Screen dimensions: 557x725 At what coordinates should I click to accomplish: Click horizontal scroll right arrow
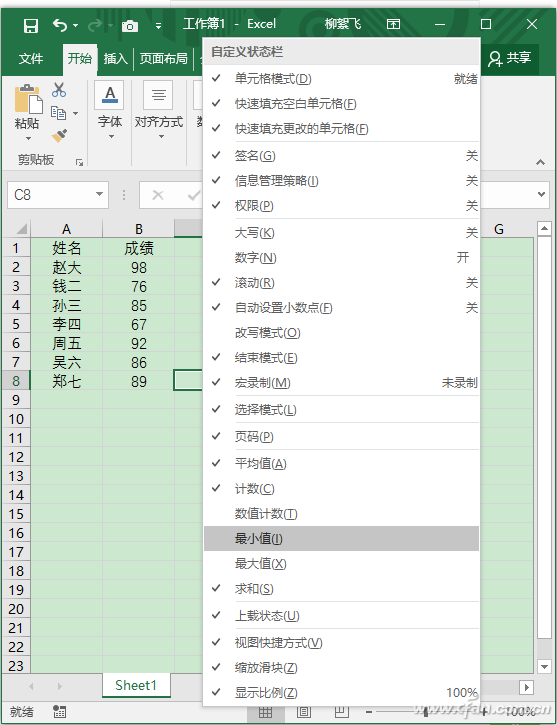pyautogui.click(x=526, y=687)
